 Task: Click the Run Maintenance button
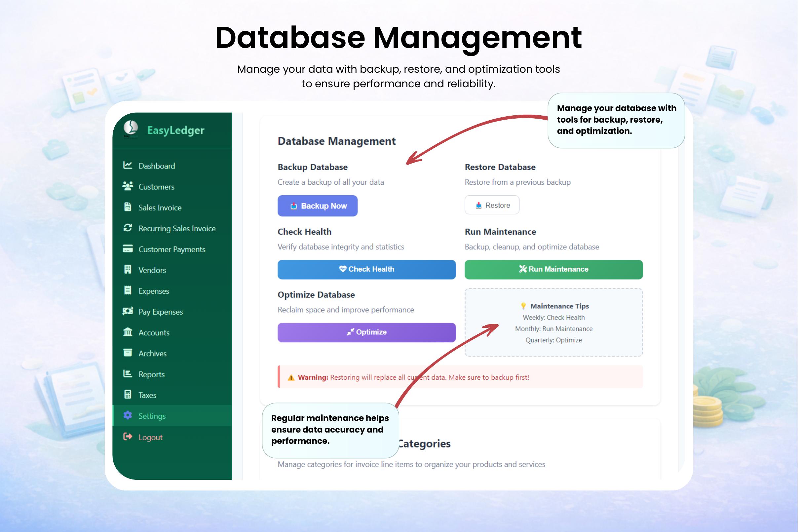pyautogui.click(x=554, y=269)
